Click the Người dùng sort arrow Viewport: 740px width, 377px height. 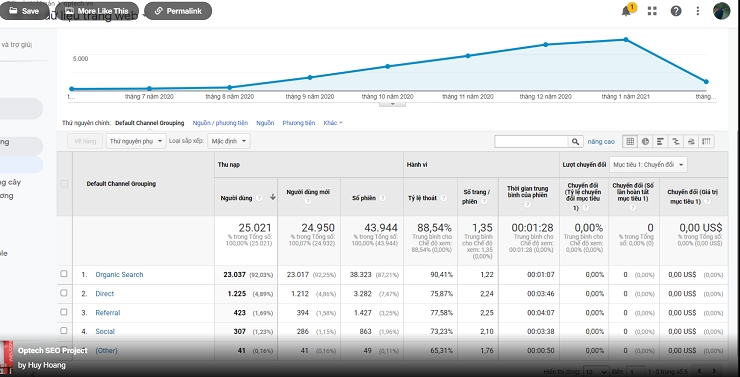pos(273,197)
